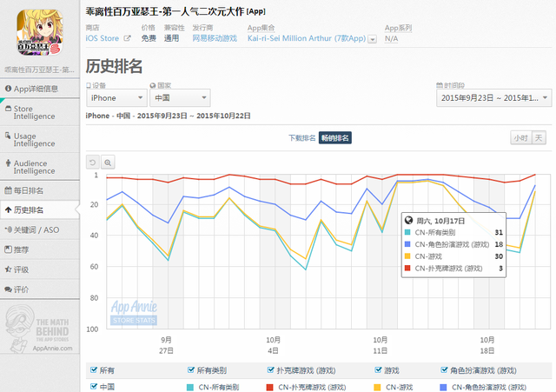The image size is (556, 392).
Task: Click the 10月 18日 x-axis label
Action: pyautogui.click(x=487, y=345)
